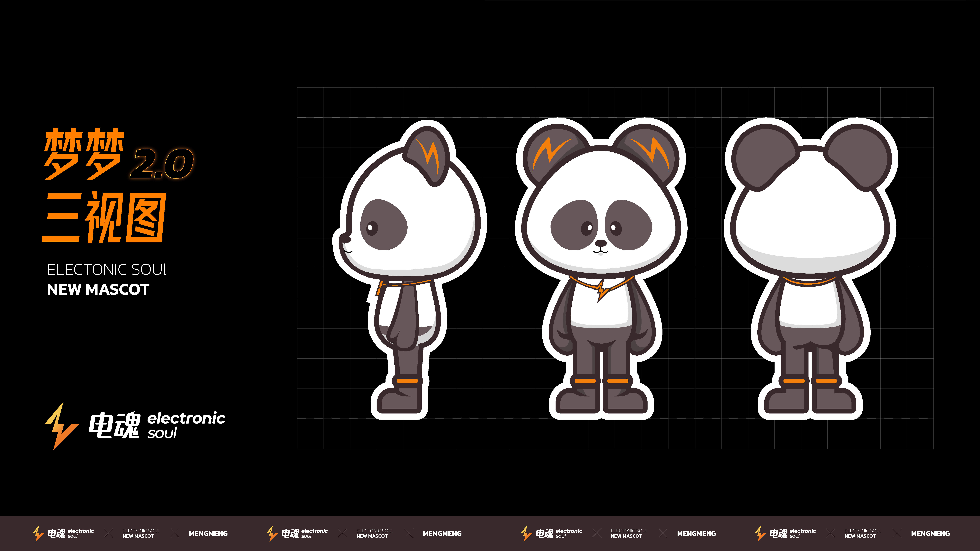Click the large white 电魂 logo characters
Image resolution: width=980 pixels, height=551 pixels.
coord(115,425)
